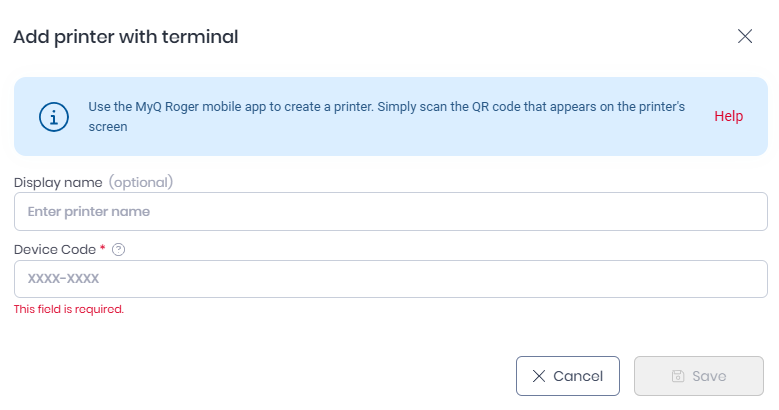The image size is (779, 410).
Task: Click the 'XXXX-XXXX' placeholder text
Action: click(x=63, y=278)
